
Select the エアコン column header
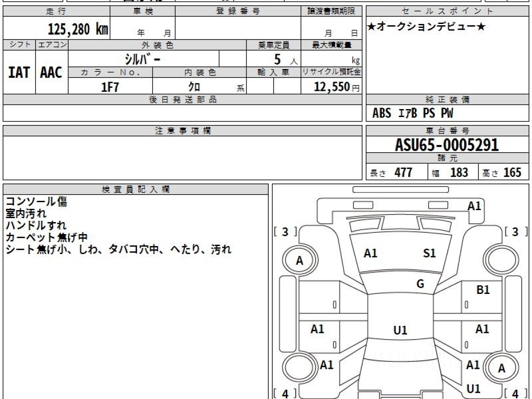(52, 45)
